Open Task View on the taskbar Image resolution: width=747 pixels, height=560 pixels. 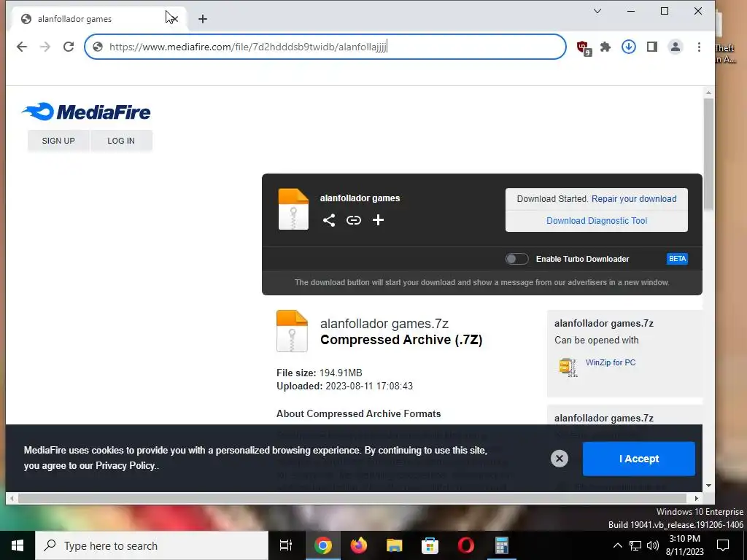tap(286, 545)
